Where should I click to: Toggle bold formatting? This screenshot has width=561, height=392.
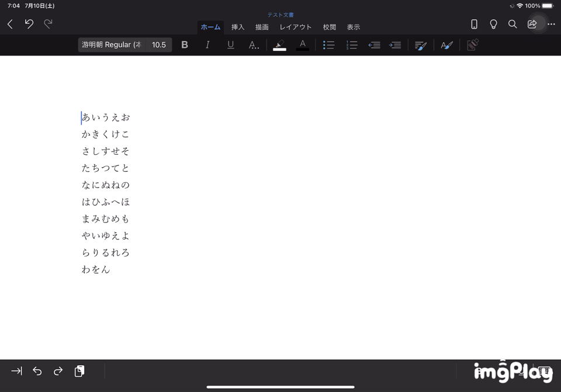pyautogui.click(x=185, y=45)
